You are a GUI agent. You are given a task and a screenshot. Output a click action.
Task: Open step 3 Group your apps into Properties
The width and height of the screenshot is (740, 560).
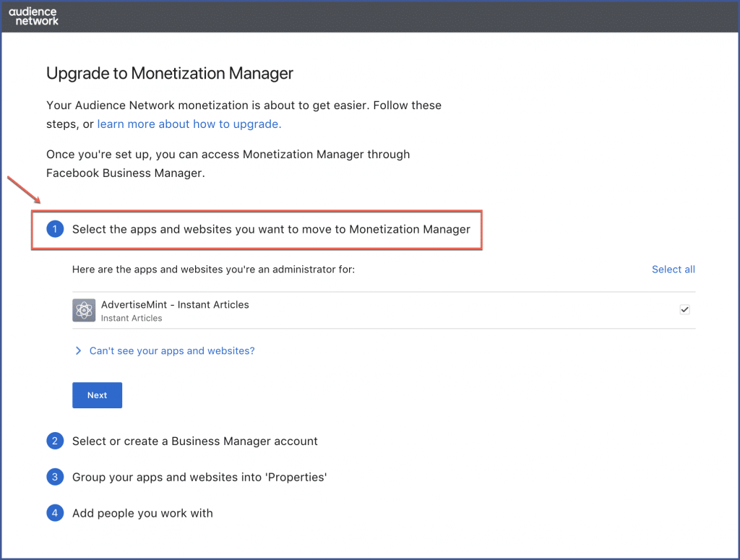tap(199, 477)
